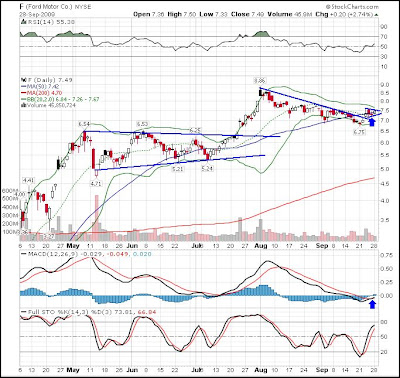
Task: Click the 5.21 low price label
Action: click(178, 169)
